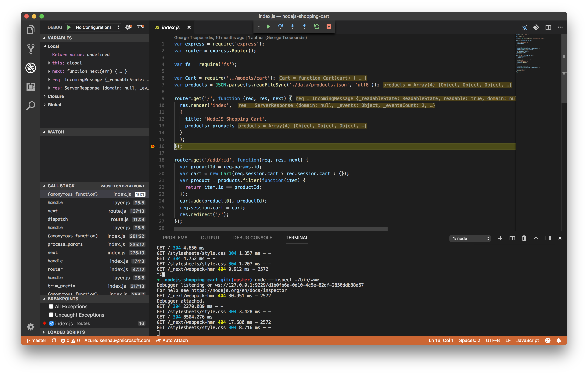
Task: Grab the debug toolbar drag handle
Action: (x=259, y=27)
